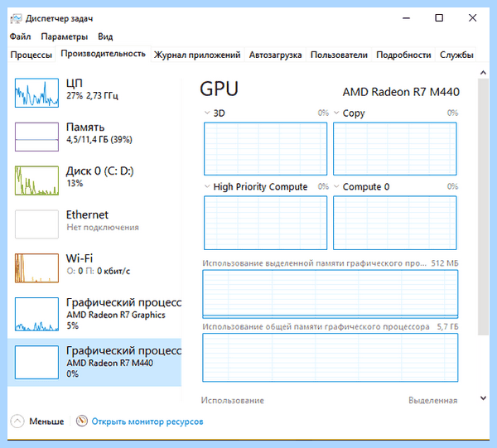The image size is (497, 448).
Task: Click the Copy engine usage graph
Action: pos(395,148)
